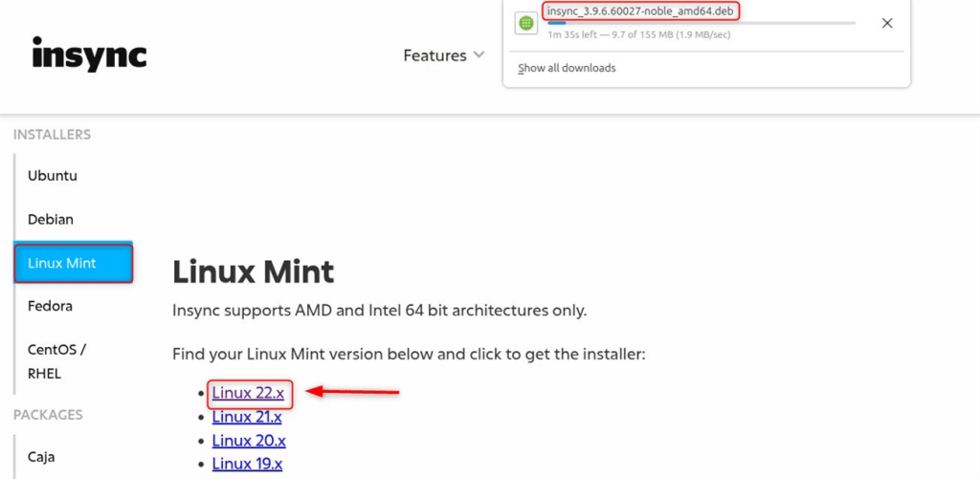Image resolution: width=980 pixels, height=479 pixels.
Task: Select Debian in the installers sidebar
Action: (51, 219)
